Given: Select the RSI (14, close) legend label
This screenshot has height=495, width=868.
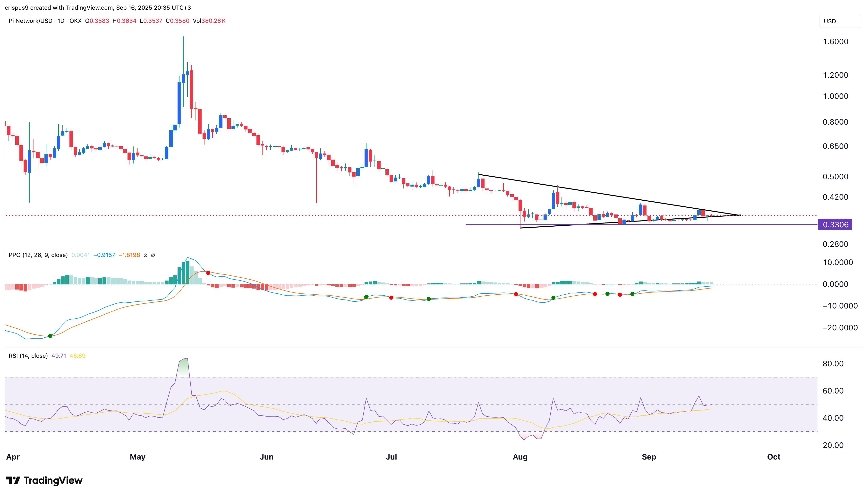Looking at the screenshot, I should (28, 356).
